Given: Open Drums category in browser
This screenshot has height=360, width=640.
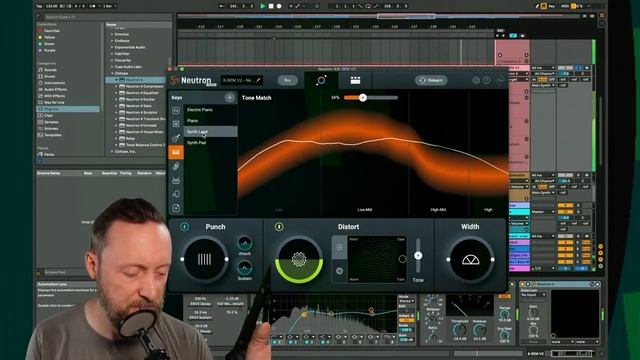Looking at the screenshot, I should pos(49,76).
